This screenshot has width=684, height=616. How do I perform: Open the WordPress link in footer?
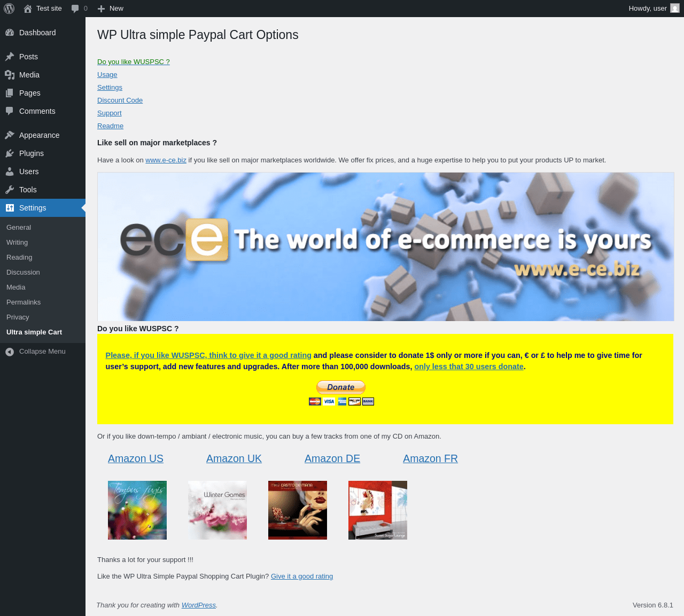pyautogui.click(x=198, y=605)
